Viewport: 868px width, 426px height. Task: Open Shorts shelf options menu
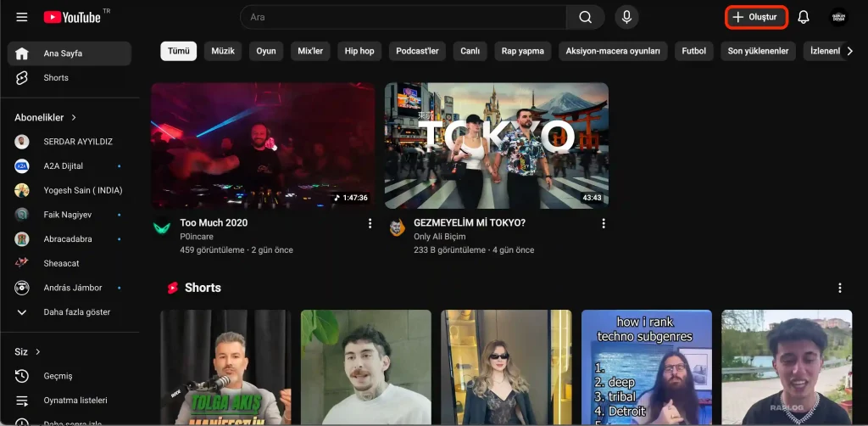pyautogui.click(x=840, y=288)
